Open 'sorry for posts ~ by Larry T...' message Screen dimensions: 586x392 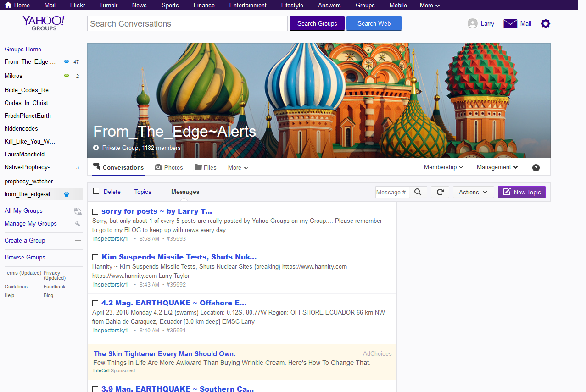(x=156, y=211)
